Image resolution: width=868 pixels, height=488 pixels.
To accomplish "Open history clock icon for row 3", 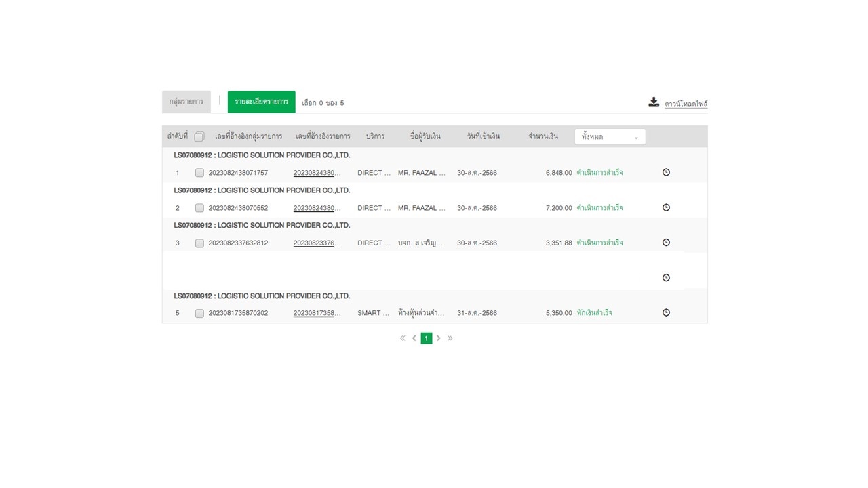I will (666, 243).
